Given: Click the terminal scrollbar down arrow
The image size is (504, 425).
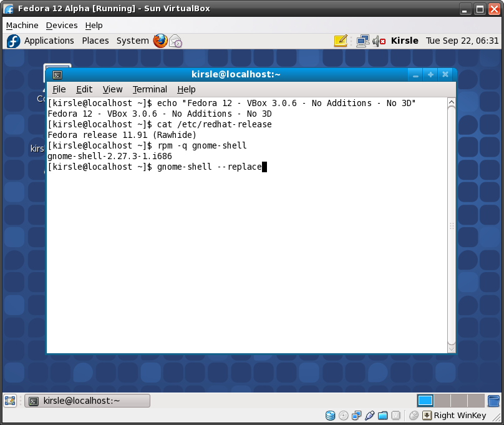Looking at the screenshot, I should click(452, 349).
